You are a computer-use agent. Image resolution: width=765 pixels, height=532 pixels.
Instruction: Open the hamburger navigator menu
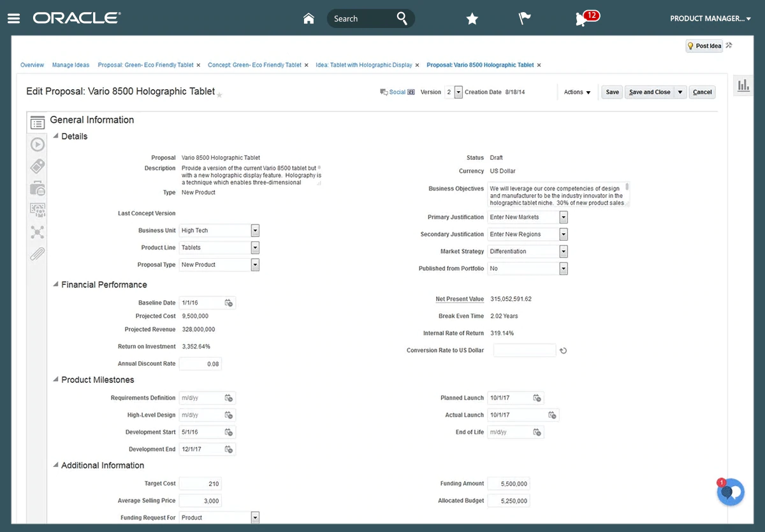click(13, 18)
